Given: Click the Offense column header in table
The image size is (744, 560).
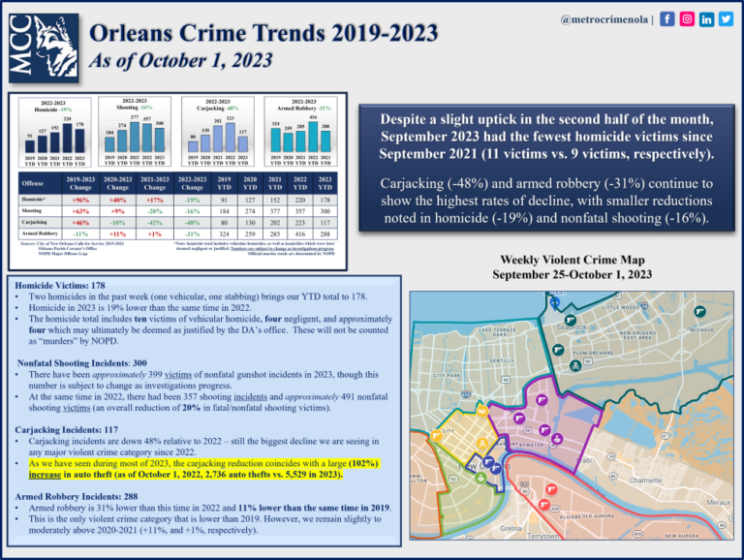Looking at the screenshot, I should [x=35, y=183].
